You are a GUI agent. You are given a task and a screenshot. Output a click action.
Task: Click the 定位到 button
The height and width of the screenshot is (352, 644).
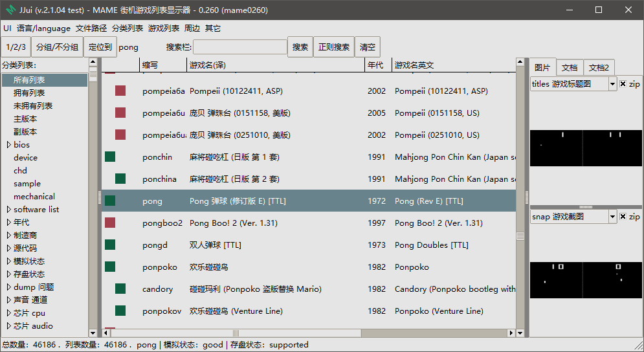point(100,47)
